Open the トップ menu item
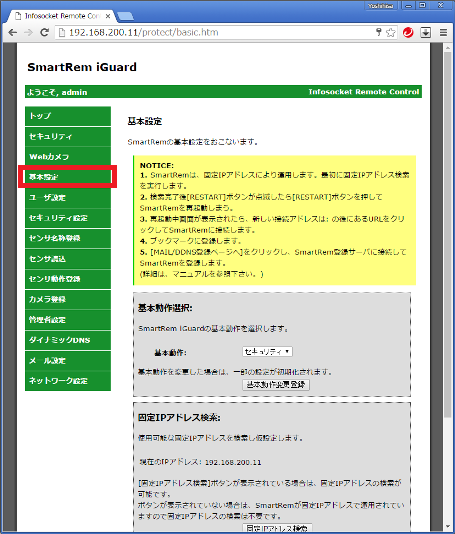Image resolution: width=455 pixels, height=534 pixels. [x=68, y=116]
